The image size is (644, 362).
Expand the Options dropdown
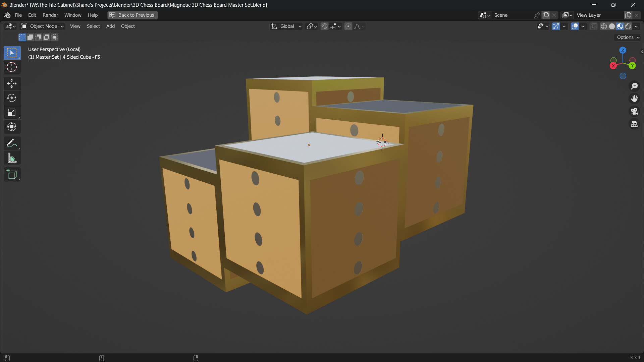[x=628, y=37]
